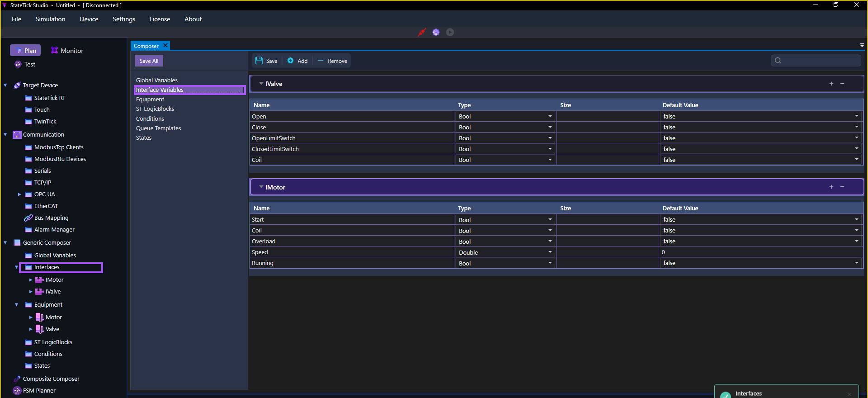Screen dimensions: 868x398
Task: Click the Open name cell in IValve
Action: coord(352,117)
